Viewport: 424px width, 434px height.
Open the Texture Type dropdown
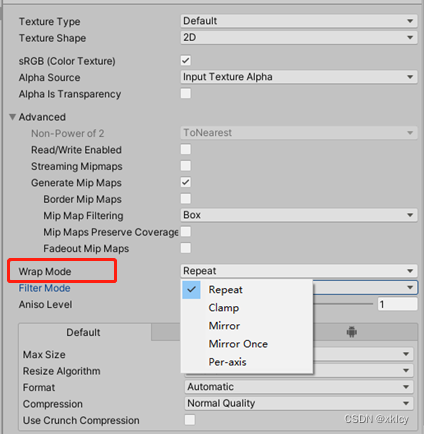click(x=299, y=21)
